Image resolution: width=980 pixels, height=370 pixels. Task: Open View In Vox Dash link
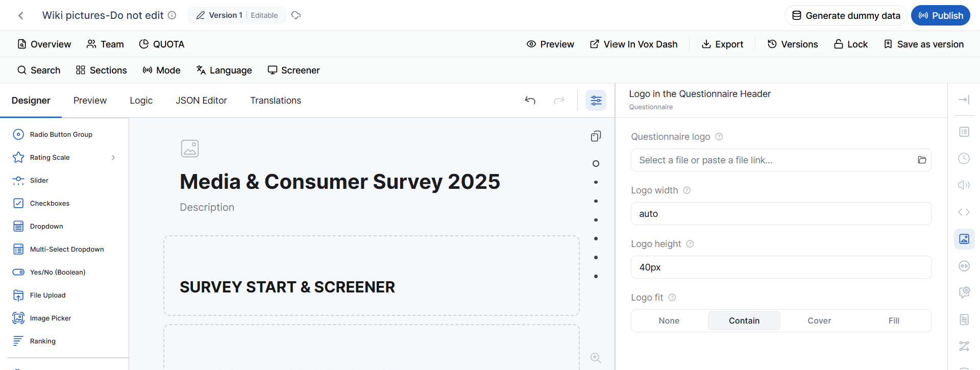[633, 44]
